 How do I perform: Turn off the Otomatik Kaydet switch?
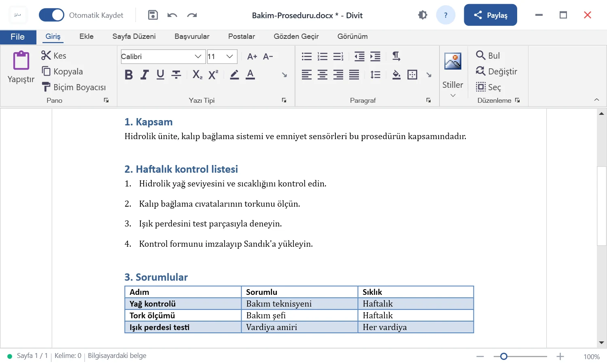[51, 15]
